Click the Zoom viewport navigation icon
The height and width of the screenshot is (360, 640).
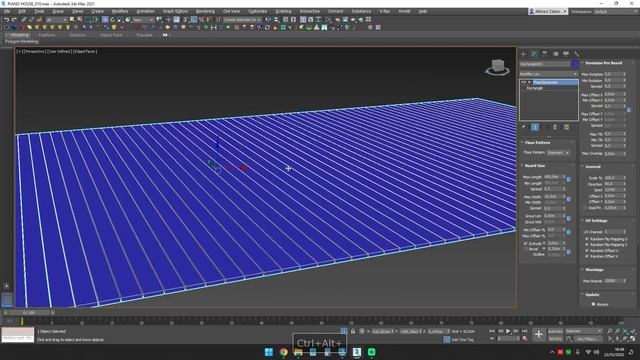(x=609, y=331)
